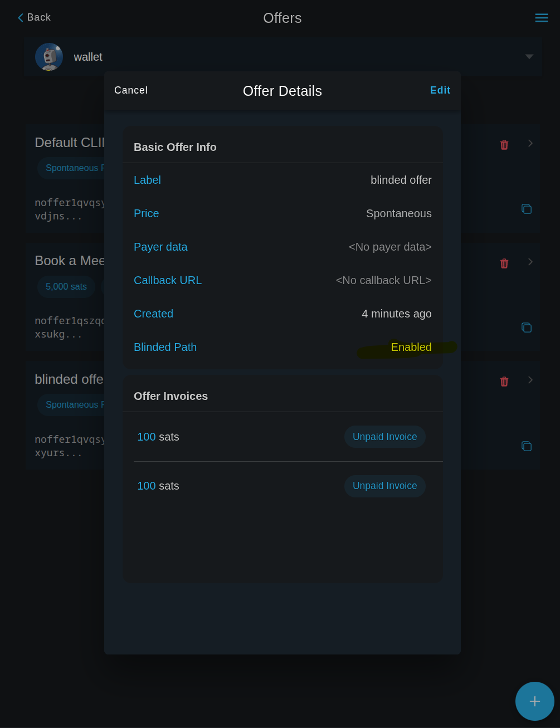Click the wallet avatar image
The image size is (560, 728).
point(49,57)
